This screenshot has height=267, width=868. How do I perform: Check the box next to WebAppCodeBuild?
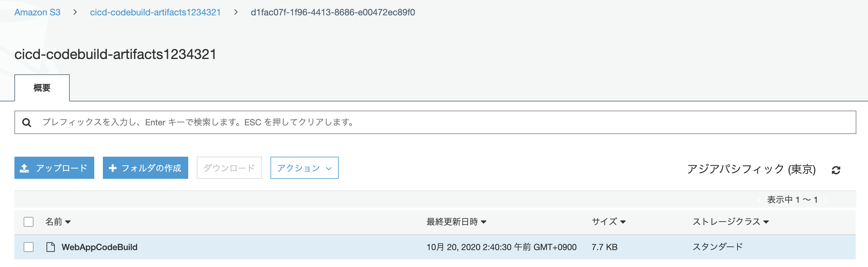[x=29, y=247]
